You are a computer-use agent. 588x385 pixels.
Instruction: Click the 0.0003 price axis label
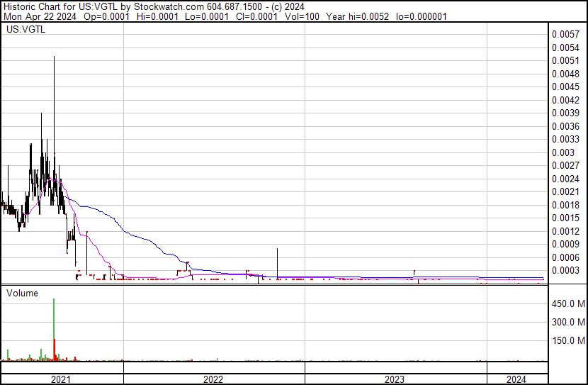pos(566,270)
